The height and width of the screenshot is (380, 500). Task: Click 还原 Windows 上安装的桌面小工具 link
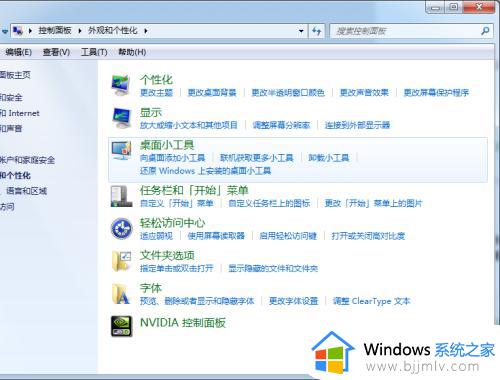coord(205,171)
